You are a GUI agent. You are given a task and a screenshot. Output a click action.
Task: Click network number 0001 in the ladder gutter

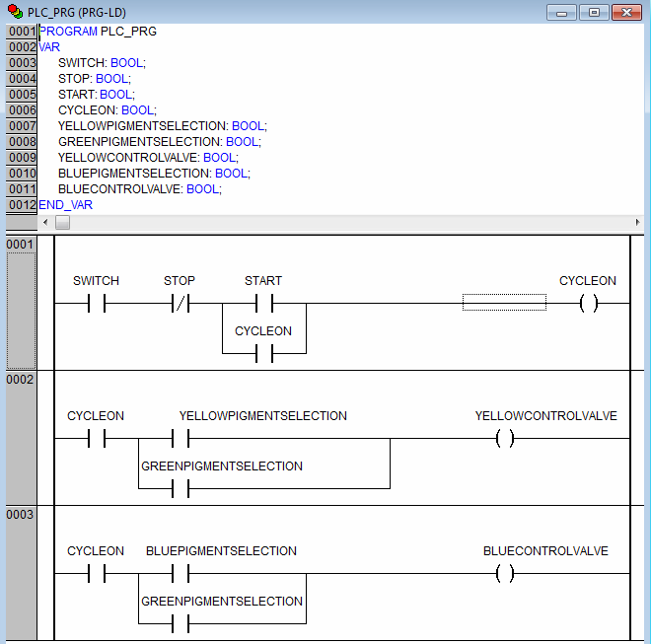(20, 245)
